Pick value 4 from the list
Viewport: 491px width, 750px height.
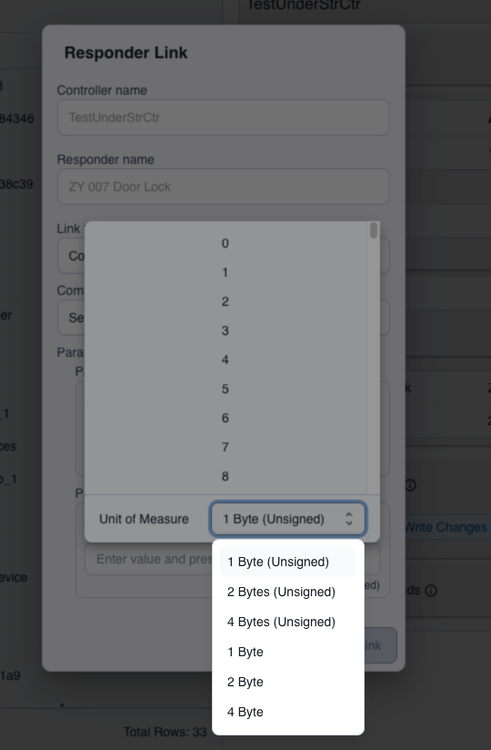(x=225, y=360)
